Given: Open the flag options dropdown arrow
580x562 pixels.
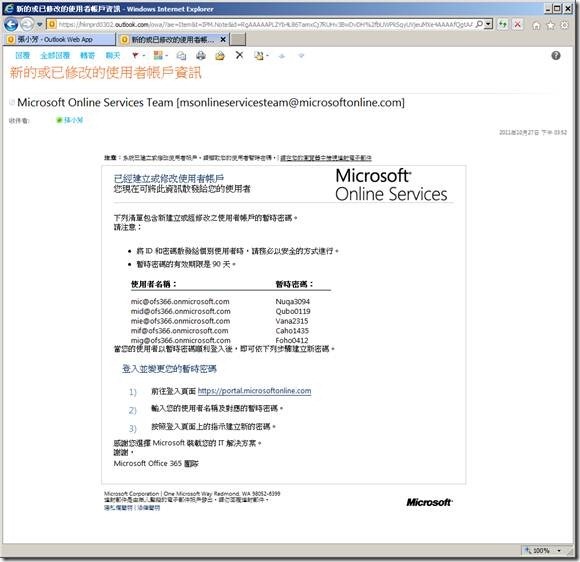Looking at the screenshot, I should (144, 56).
